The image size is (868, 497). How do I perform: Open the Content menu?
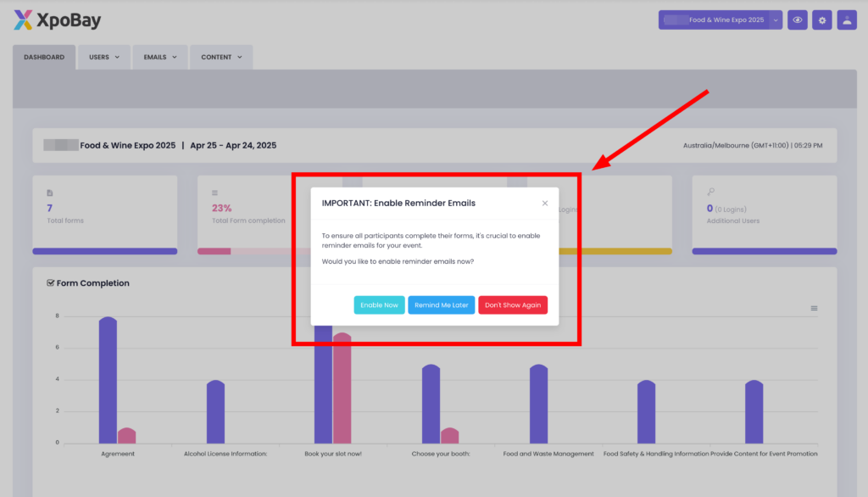[221, 58]
